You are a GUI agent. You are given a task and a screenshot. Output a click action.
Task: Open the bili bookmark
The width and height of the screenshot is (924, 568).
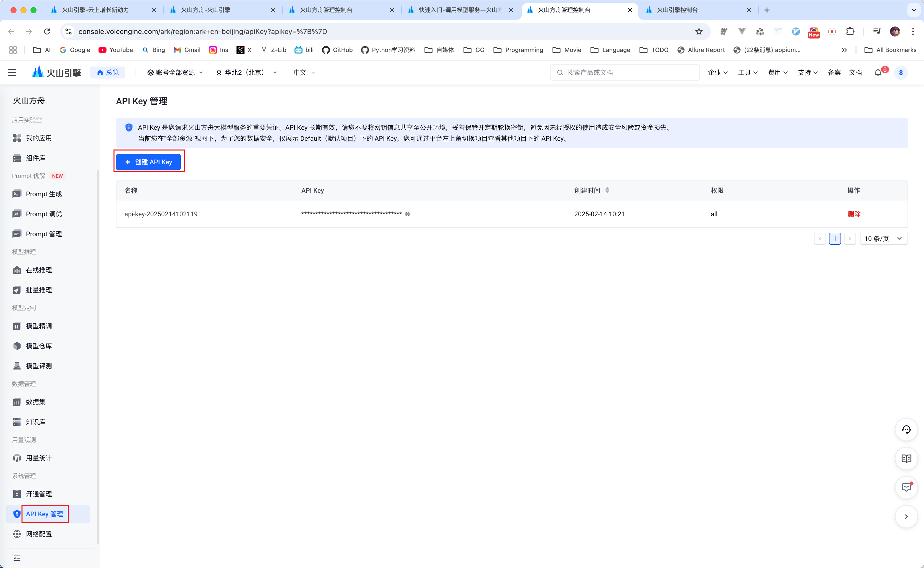304,50
